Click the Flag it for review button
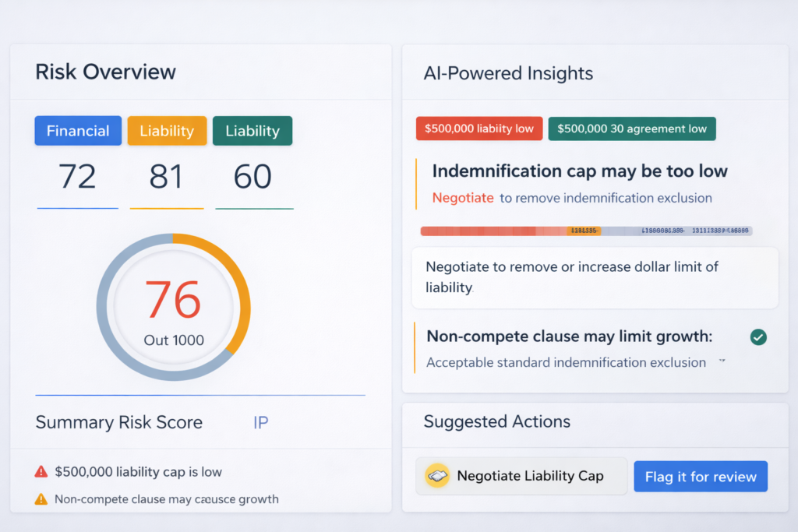 click(701, 477)
